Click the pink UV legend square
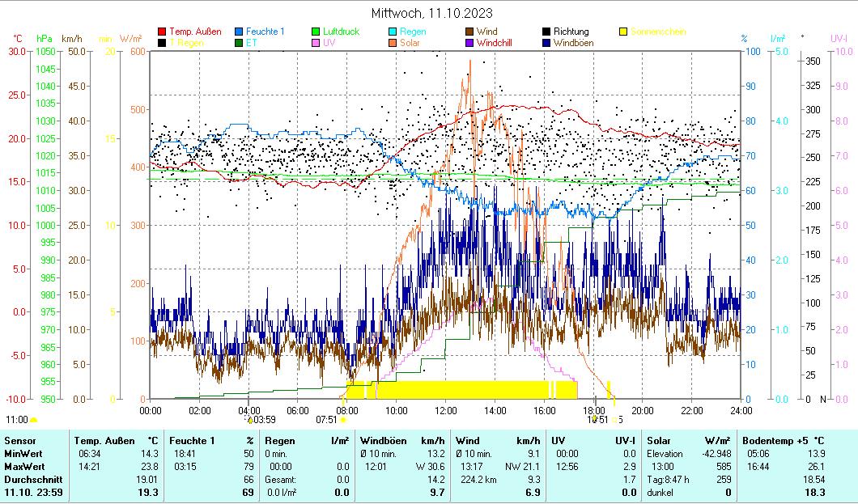The image size is (858, 504). click(316, 42)
